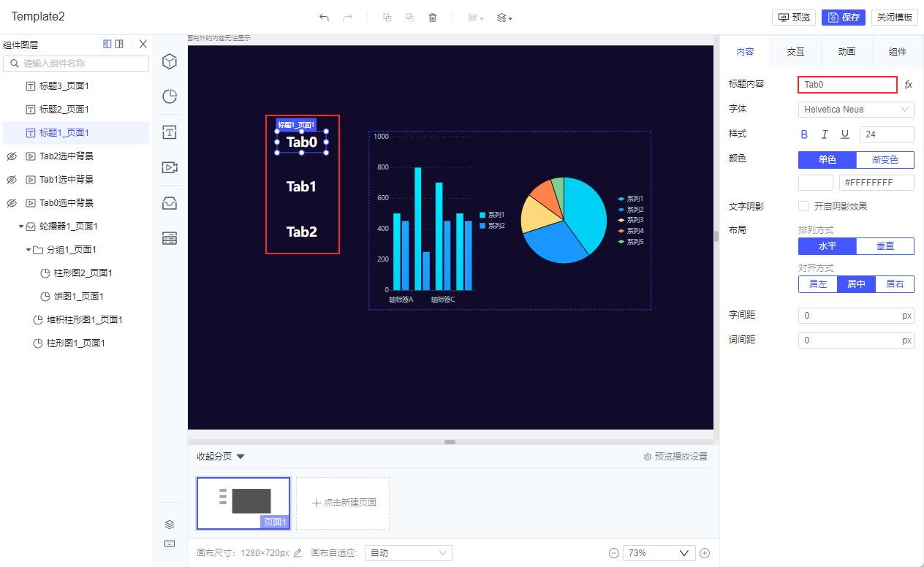This screenshot has width=924, height=567.
Task: Open the inbox container component category icon
Action: pyautogui.click(x=170, y=203)
